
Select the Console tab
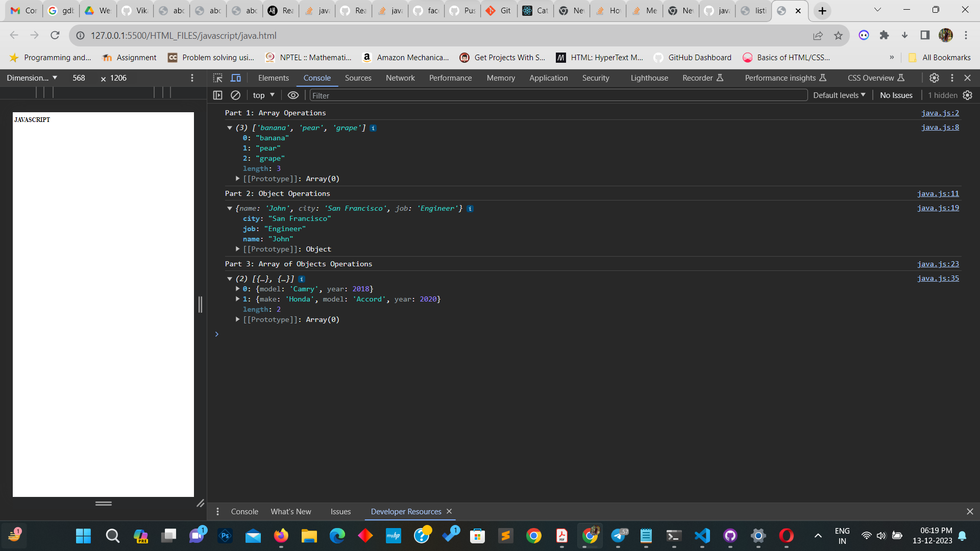(x=316, y=78)
